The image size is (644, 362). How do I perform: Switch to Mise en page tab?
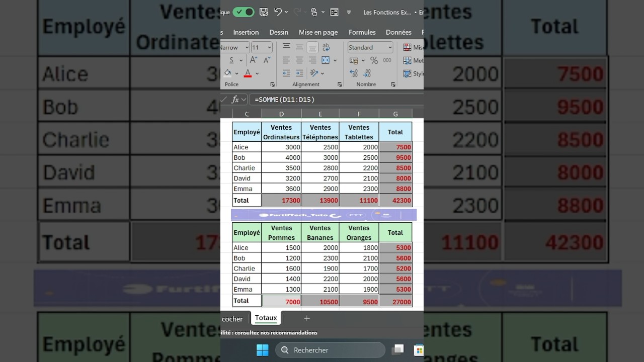318,32
